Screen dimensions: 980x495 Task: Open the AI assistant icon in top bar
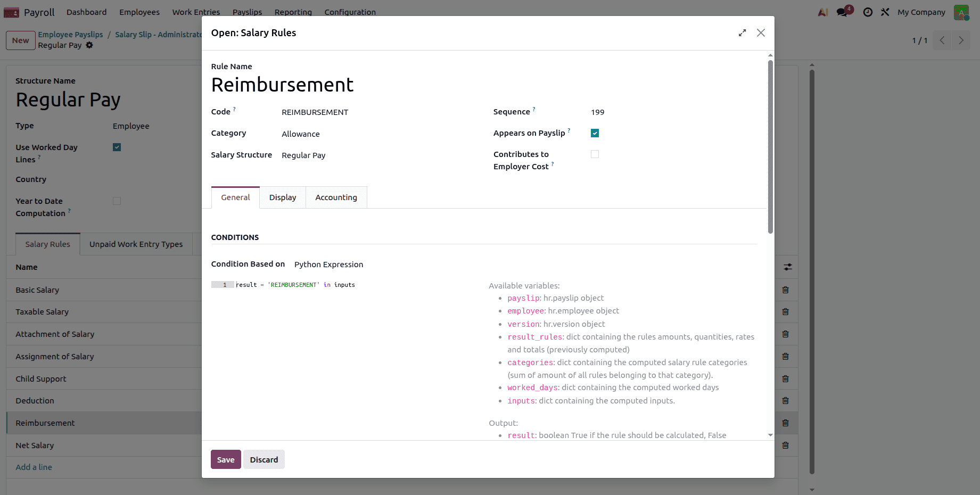coord(823,12)
